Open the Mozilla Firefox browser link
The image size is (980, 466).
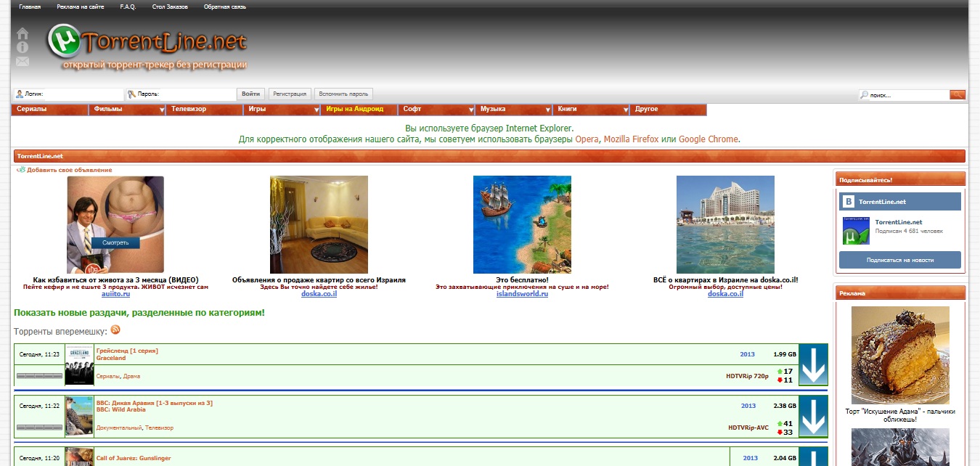coord(631,139)
